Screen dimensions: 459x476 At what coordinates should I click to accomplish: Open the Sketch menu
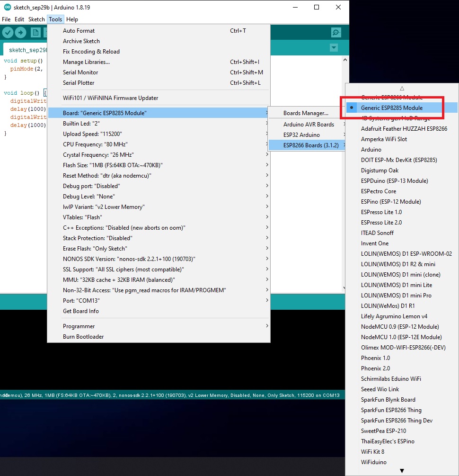tap(36, 19)
